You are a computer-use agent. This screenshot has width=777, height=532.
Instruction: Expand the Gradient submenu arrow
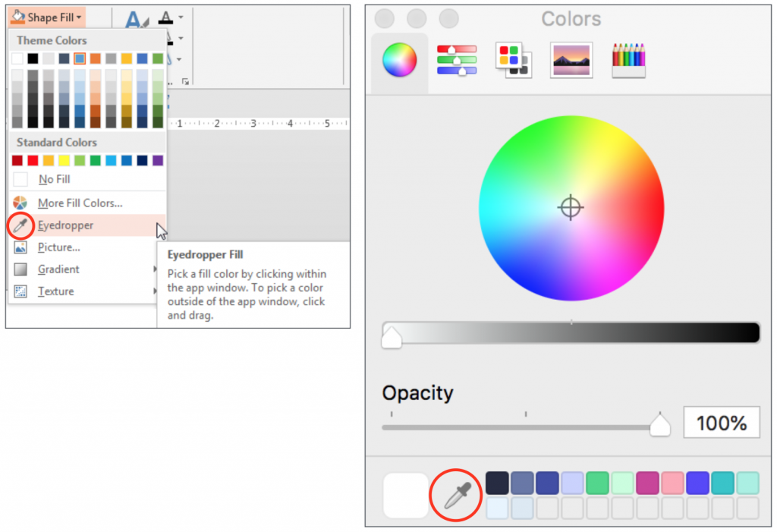pos(155,269)
